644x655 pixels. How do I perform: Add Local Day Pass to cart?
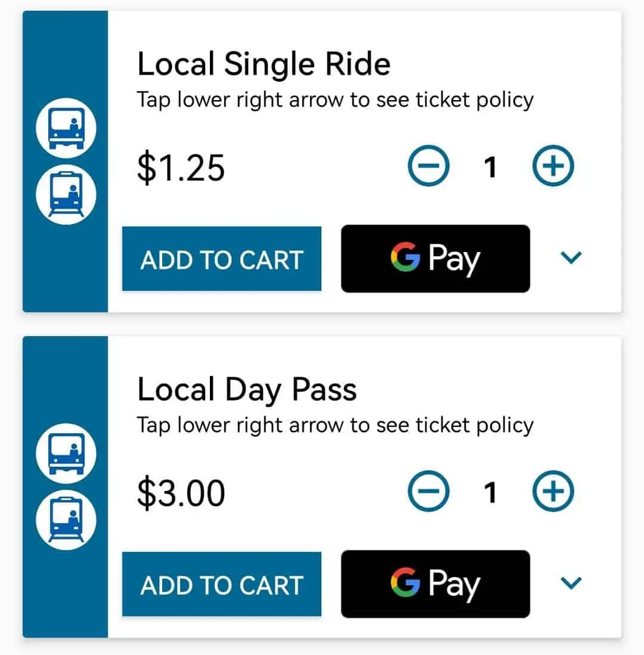[222, 585]
